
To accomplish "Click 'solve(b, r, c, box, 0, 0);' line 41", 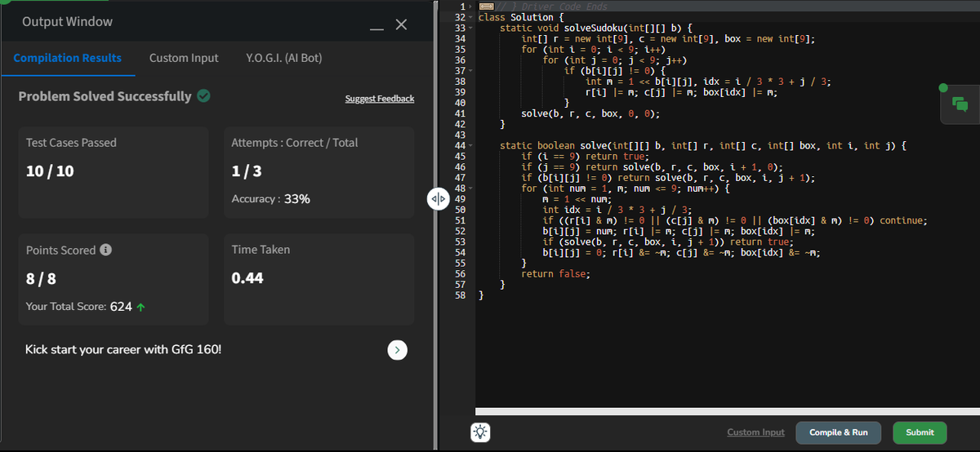I will coord(590,113).
